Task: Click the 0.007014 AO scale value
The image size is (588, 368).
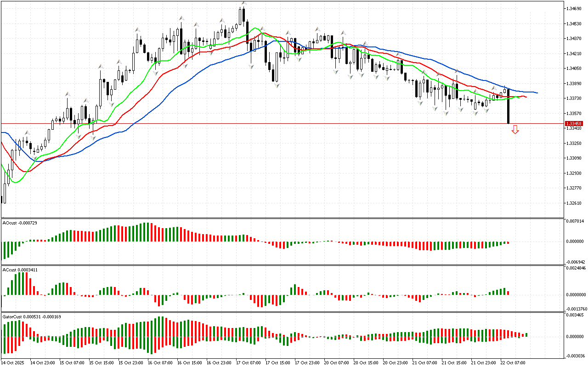Action: (575, 221)
